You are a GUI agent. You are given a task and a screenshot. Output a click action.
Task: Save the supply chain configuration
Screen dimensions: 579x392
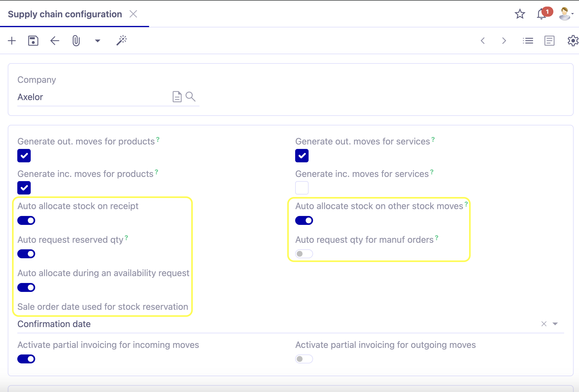[33, 41]
